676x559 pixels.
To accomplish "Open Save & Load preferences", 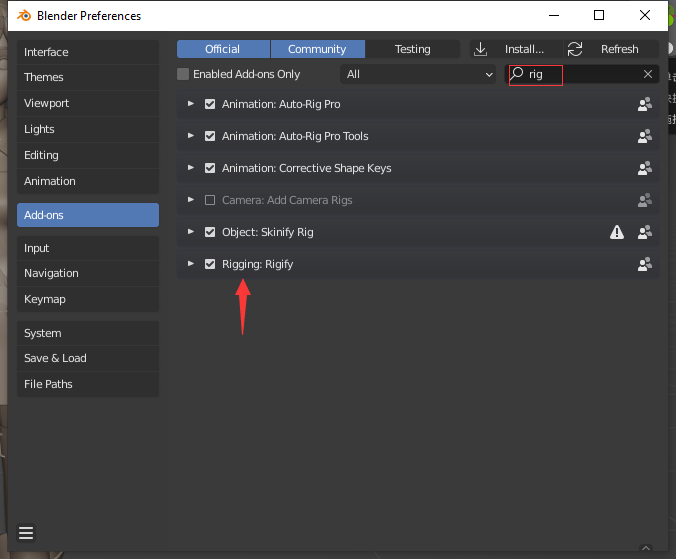I will [88, 358].
